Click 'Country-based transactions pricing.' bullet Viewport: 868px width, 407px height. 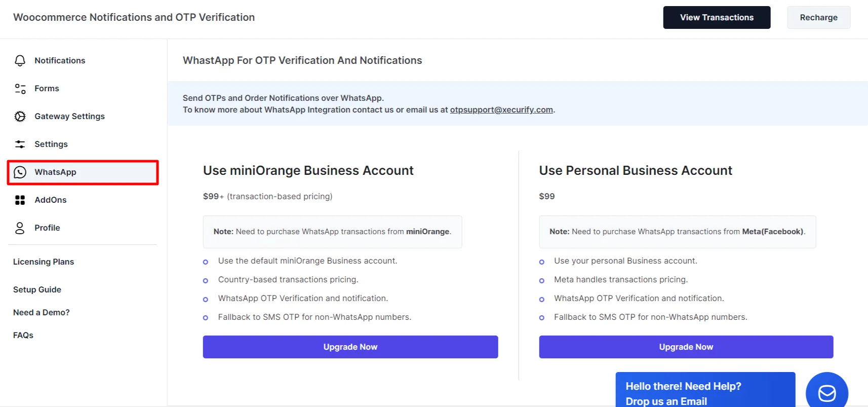pos(288,279)
